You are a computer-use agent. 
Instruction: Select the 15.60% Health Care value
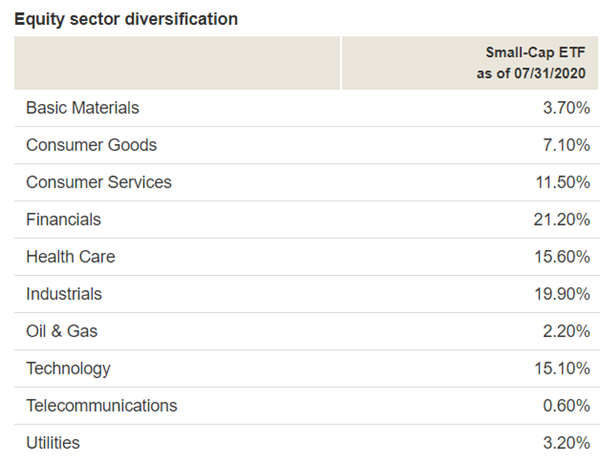[x=559, y=257]
